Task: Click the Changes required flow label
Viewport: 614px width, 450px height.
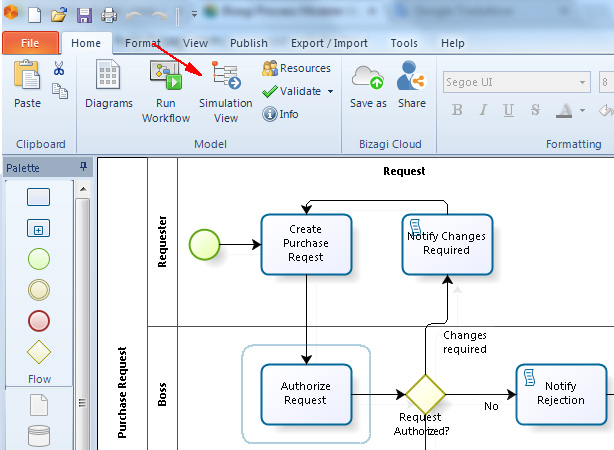Action: (464, 342)
